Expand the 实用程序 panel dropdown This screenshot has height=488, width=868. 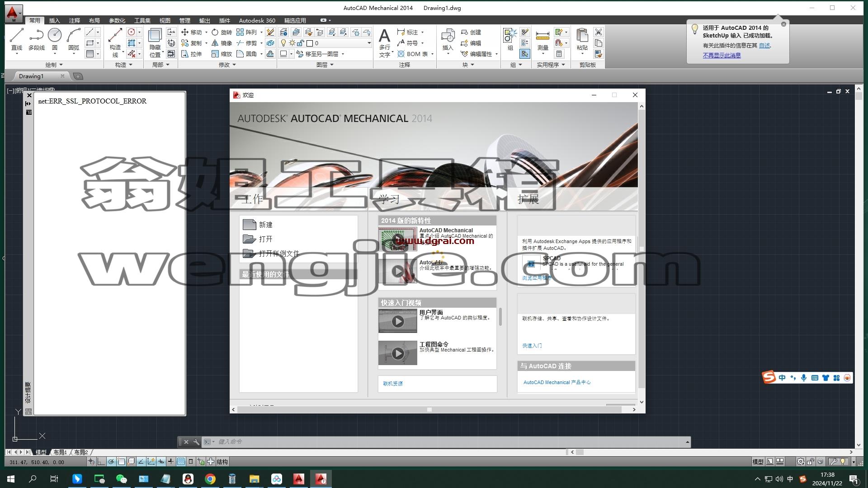click(551, 65)
